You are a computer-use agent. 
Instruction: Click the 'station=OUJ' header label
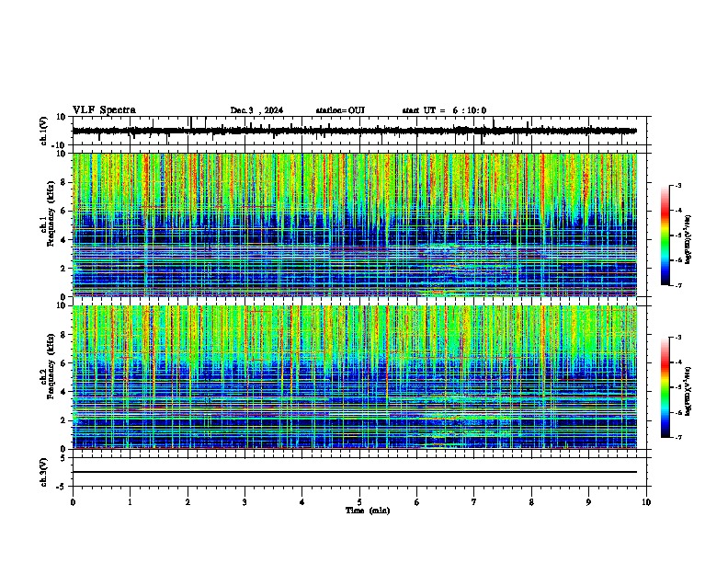tap(340, 110)
